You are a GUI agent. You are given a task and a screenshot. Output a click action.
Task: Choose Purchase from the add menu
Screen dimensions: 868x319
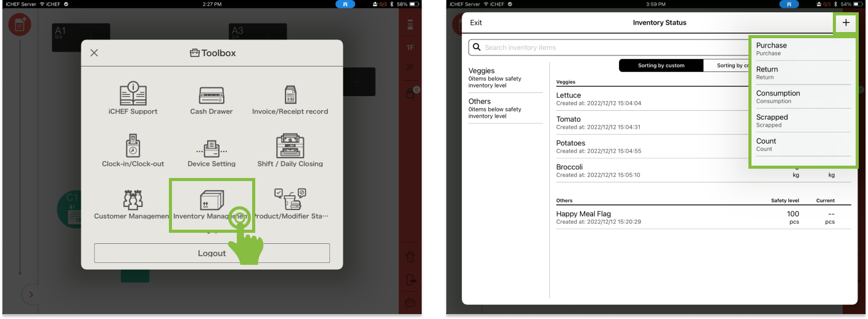coord(803,49)
